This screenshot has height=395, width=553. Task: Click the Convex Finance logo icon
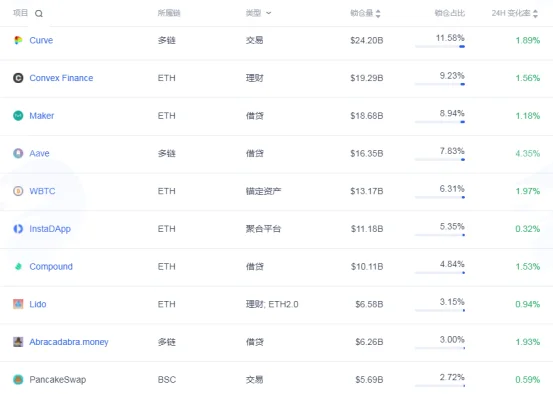pos(18,78)
